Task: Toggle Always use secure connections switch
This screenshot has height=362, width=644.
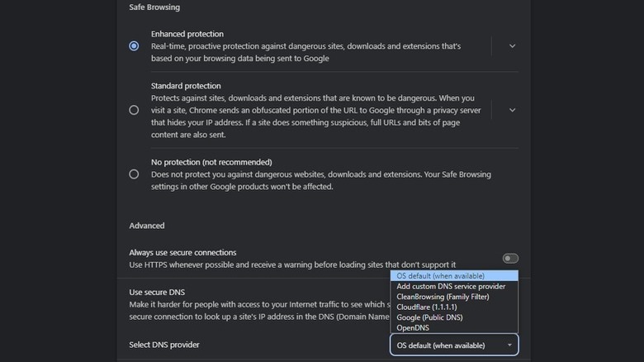Action: pos(510,259)
